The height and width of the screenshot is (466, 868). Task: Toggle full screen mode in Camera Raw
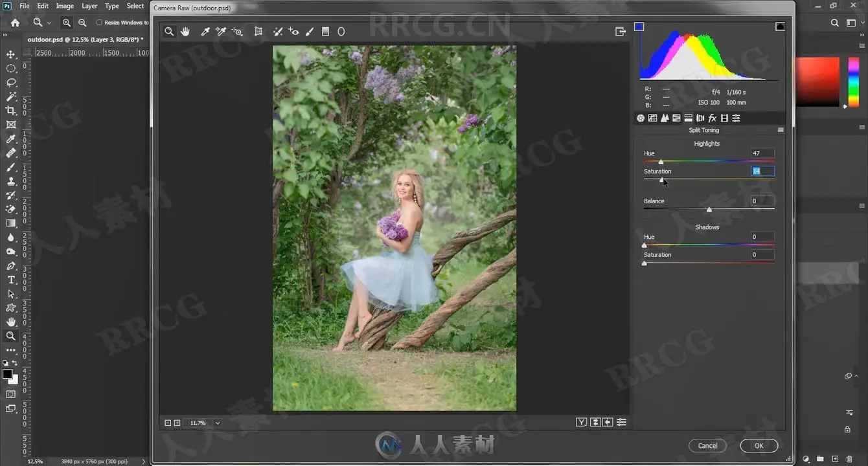point(620,31)
